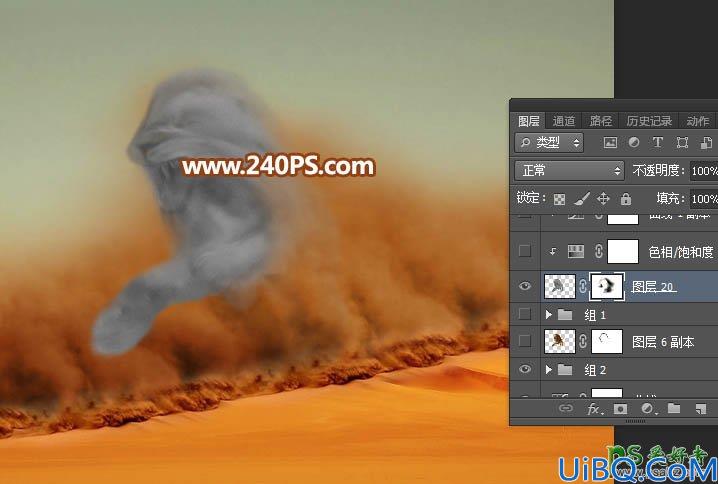The height and width of the screenshot is (484, 718).
Task: Select 色相/饱和度 adjustment icon
Action: tap(576, 251)
